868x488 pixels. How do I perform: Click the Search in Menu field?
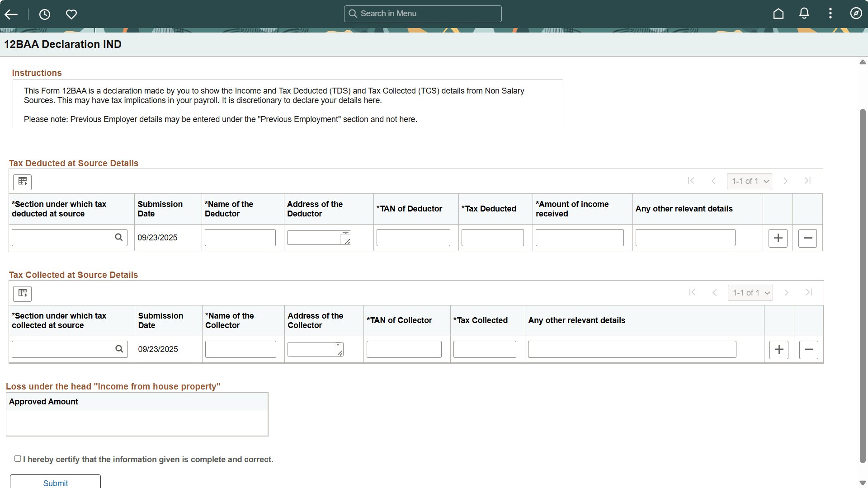pos(423,14)
